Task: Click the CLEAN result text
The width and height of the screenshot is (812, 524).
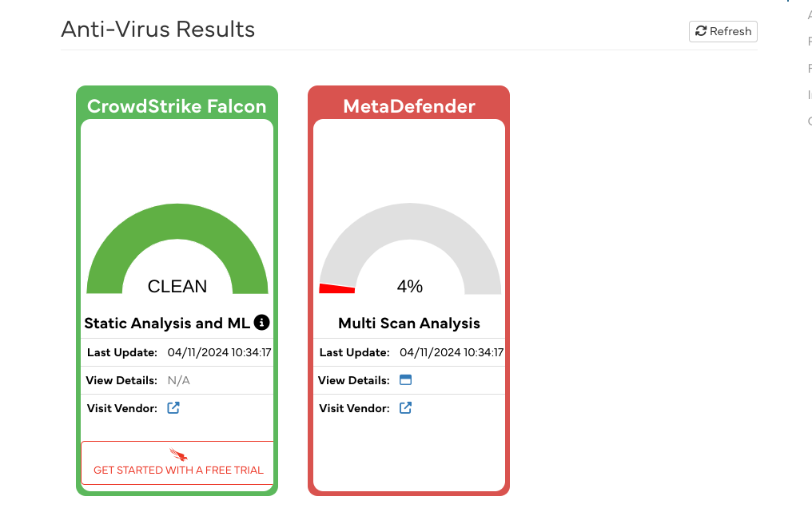Action: pyautogui.click(x=177, y=286)
